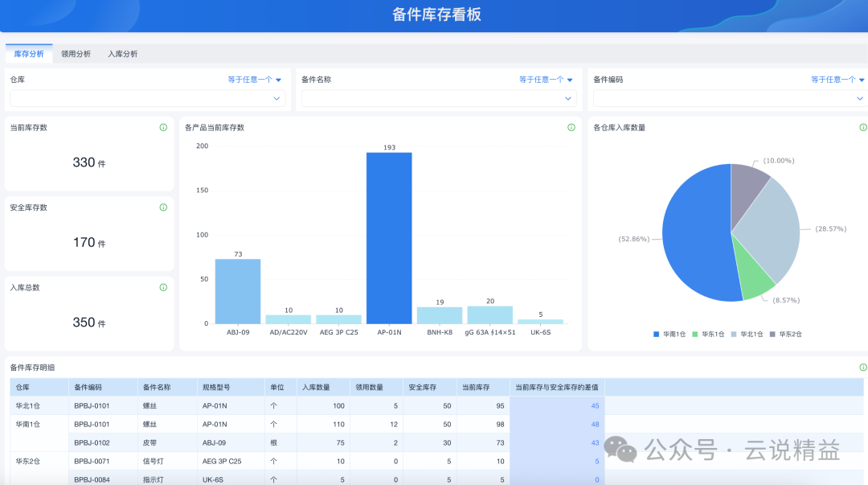Click the 华东2仓 legend color swatch
Image resolution: width=868 pixels, height=485 pixels.
[x=772, y=335]
